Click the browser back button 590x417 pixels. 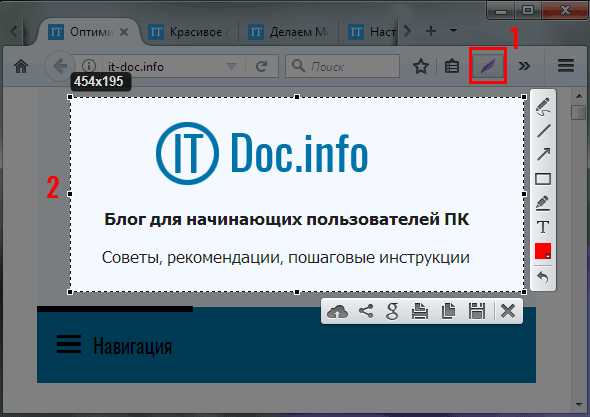(x=60, y=66)
